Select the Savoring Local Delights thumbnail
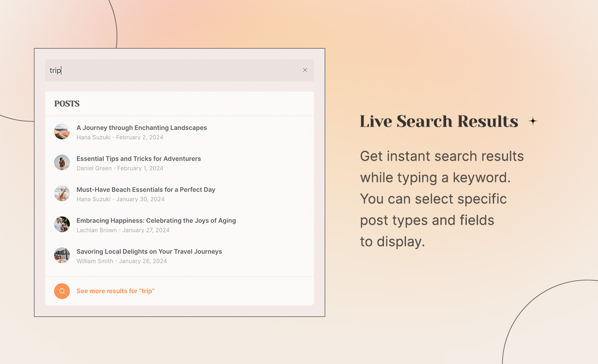Screen dimensions: 598x364 [62, 255]
